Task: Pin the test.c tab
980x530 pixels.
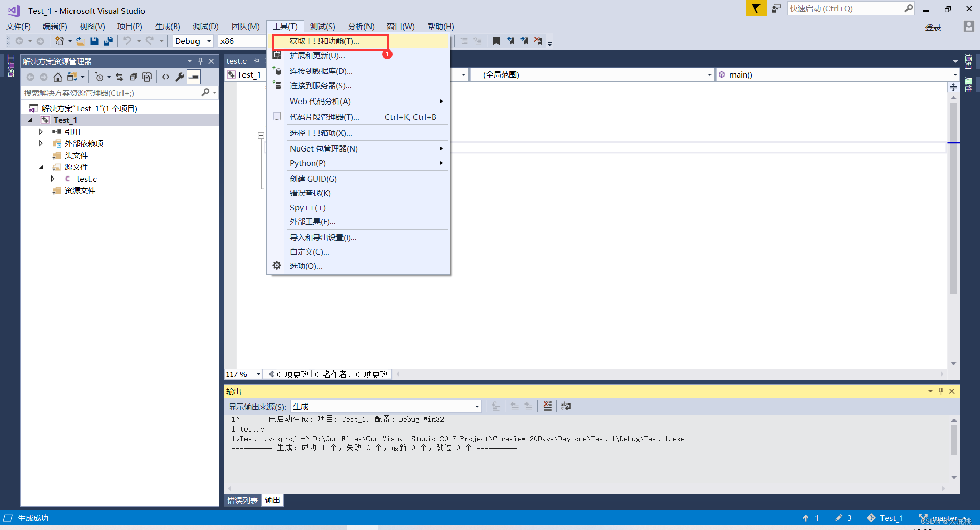Action: tap(256, 61)
